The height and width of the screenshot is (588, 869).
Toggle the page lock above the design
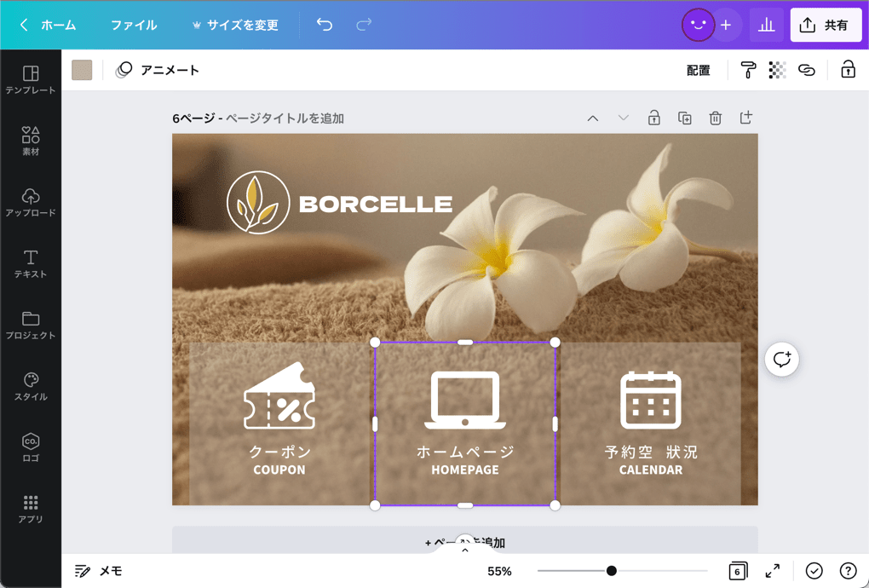click(x=654, y=118)
